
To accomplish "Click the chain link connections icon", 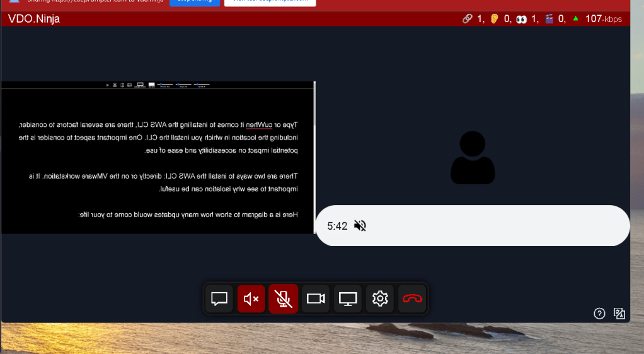I will point(468,18).
